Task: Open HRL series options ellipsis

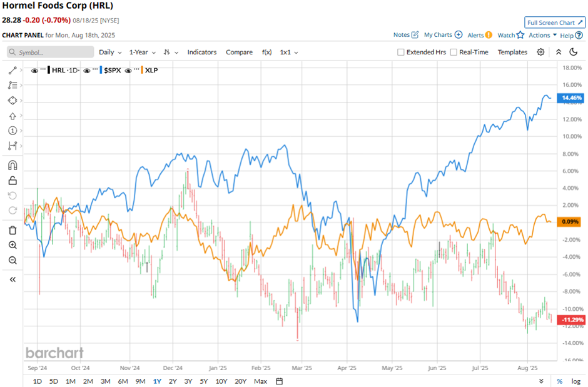Action: click(43, 69)
